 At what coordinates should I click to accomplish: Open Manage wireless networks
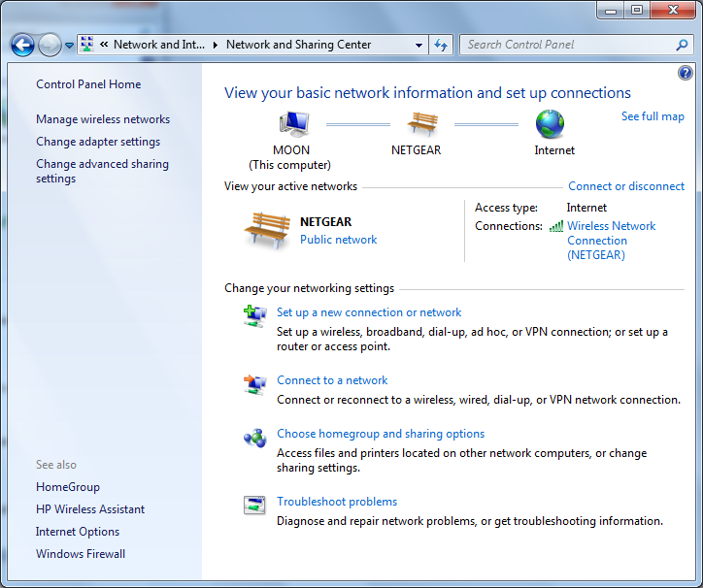(103, 119)
